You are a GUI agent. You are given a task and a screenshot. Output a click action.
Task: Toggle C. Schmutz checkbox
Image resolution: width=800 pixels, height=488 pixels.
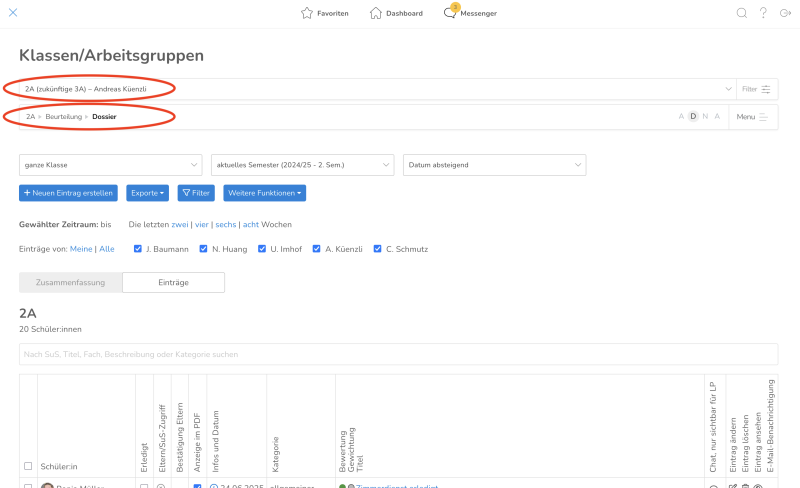377,248
